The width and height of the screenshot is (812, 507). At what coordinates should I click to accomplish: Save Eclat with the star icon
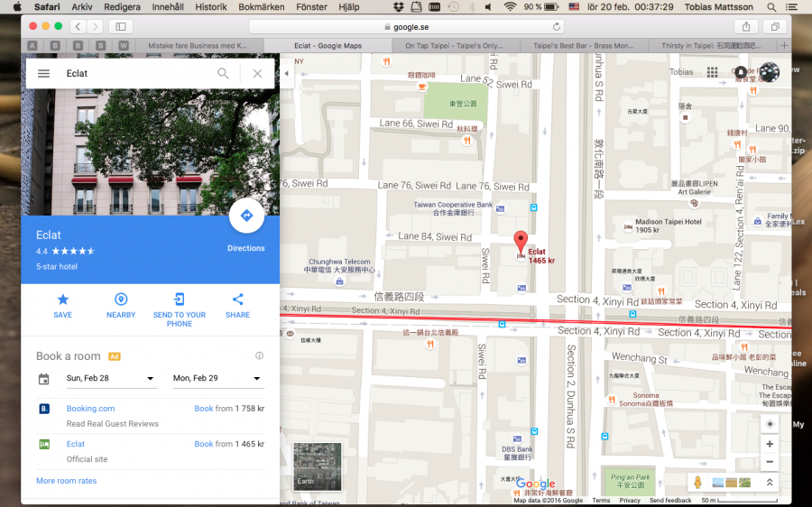[62, 300]
